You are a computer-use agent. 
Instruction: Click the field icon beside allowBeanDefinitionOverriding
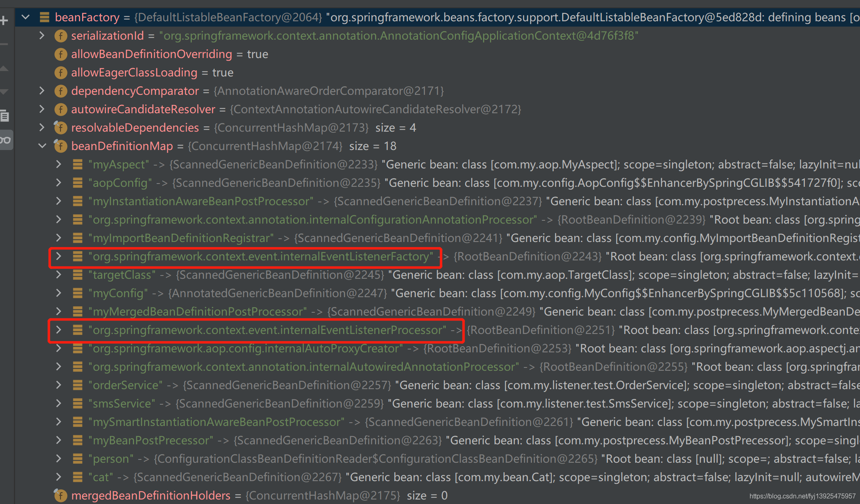click(61, 54)
